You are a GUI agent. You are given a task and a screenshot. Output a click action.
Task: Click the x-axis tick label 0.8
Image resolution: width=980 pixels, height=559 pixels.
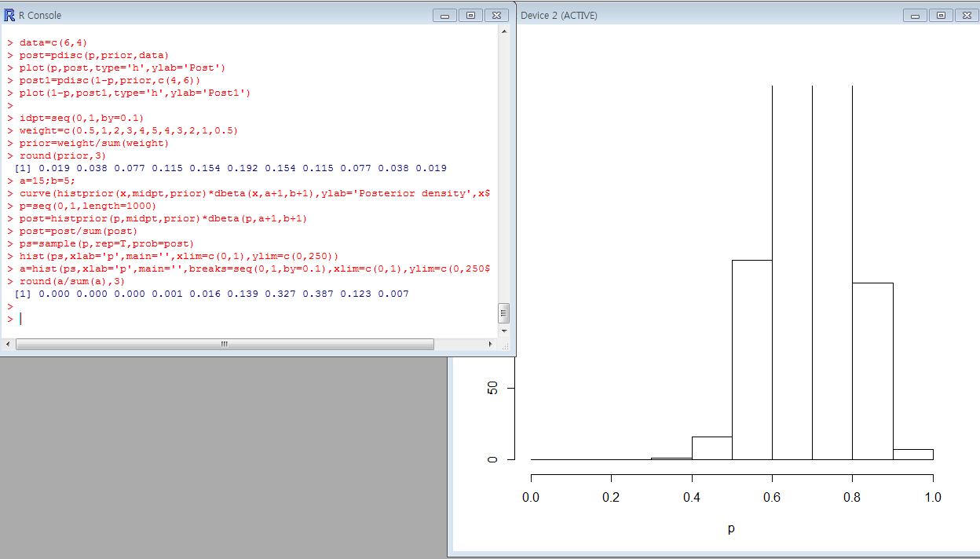852,497
